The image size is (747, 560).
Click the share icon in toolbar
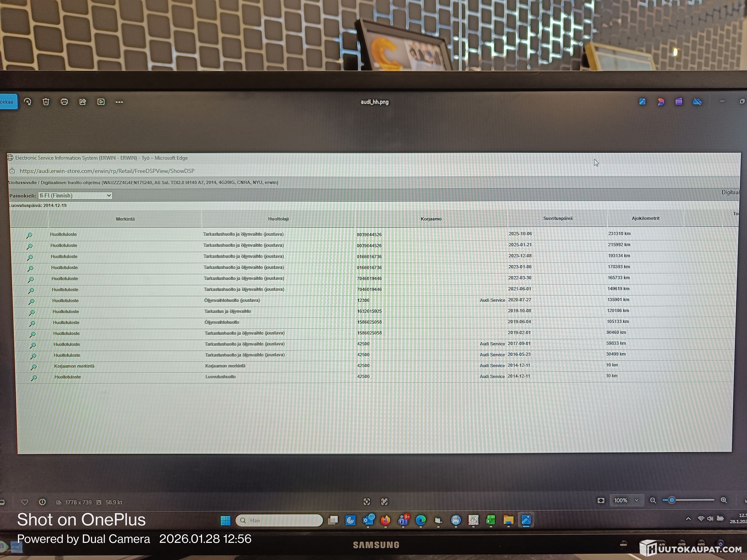(x=83, y=102)
